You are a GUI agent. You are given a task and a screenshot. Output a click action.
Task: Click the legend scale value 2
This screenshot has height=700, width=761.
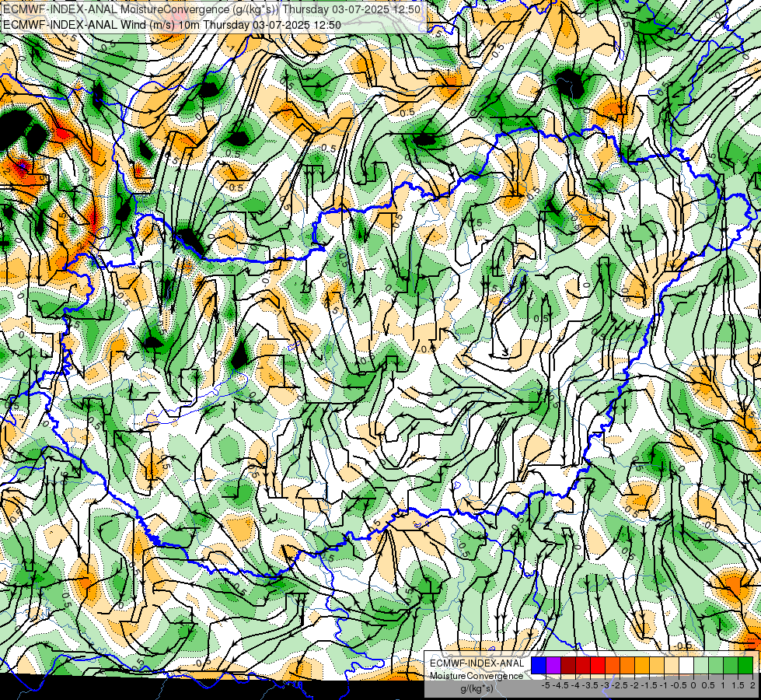752,685
